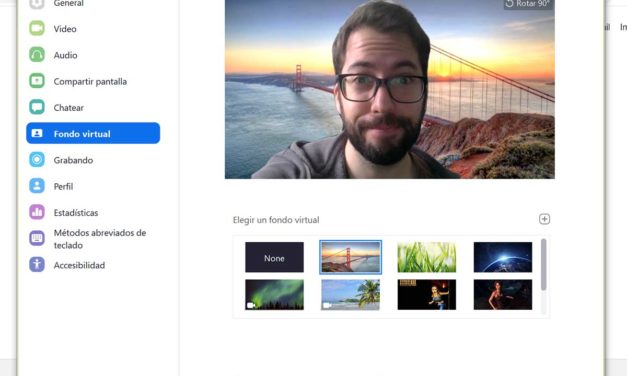Rotate video preview with Rotar 90° button
627x376 pixels.
(528, 4)
